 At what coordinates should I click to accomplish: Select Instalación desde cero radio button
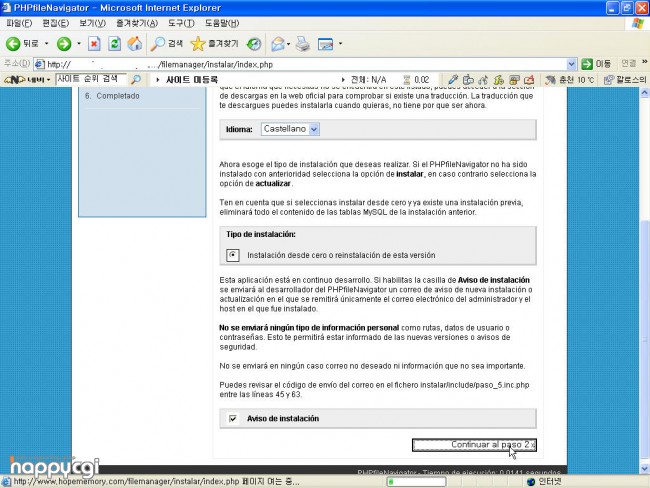pos(233,255)
